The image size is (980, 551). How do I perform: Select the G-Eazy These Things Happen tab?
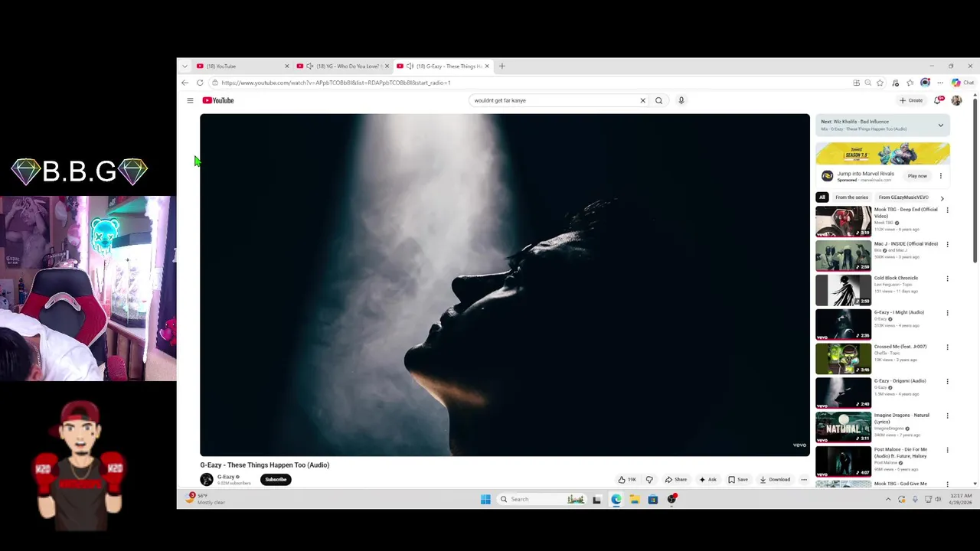click(x=444, y=66)
